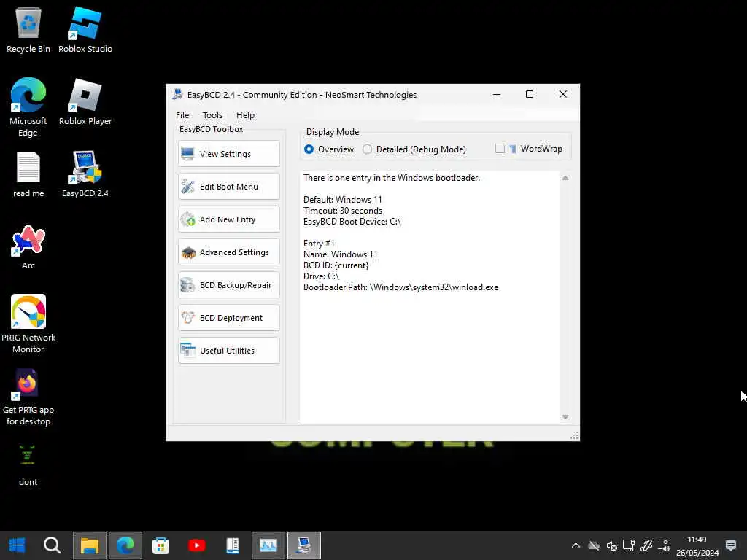747x560 pixels.
Task: Open Useful Utilities section
Action: (228, 351)
